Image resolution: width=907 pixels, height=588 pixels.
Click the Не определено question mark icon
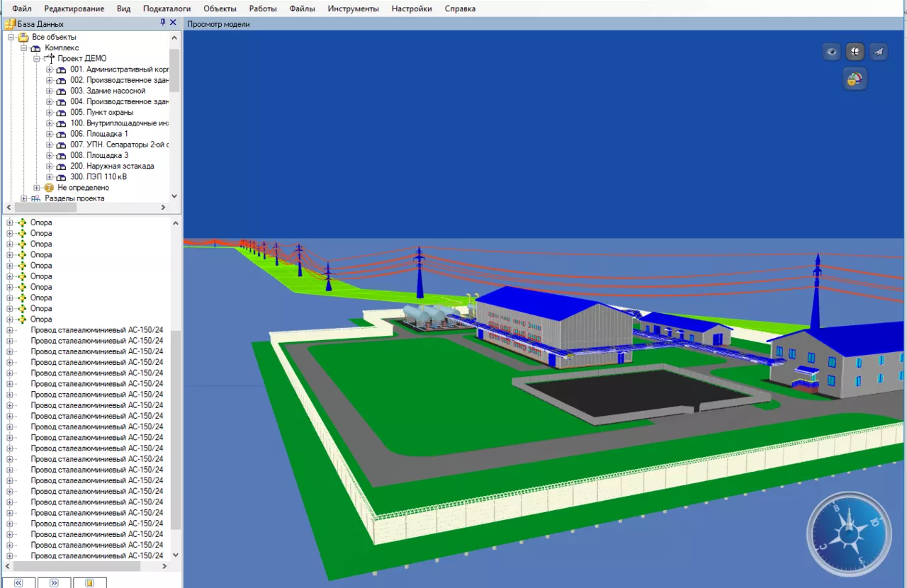(49, 188)
